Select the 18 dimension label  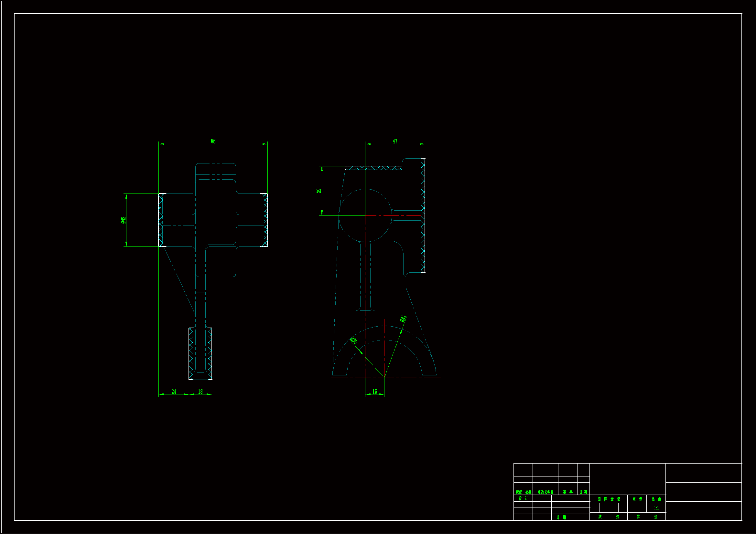pyautogui.click(x=200, y=392)
